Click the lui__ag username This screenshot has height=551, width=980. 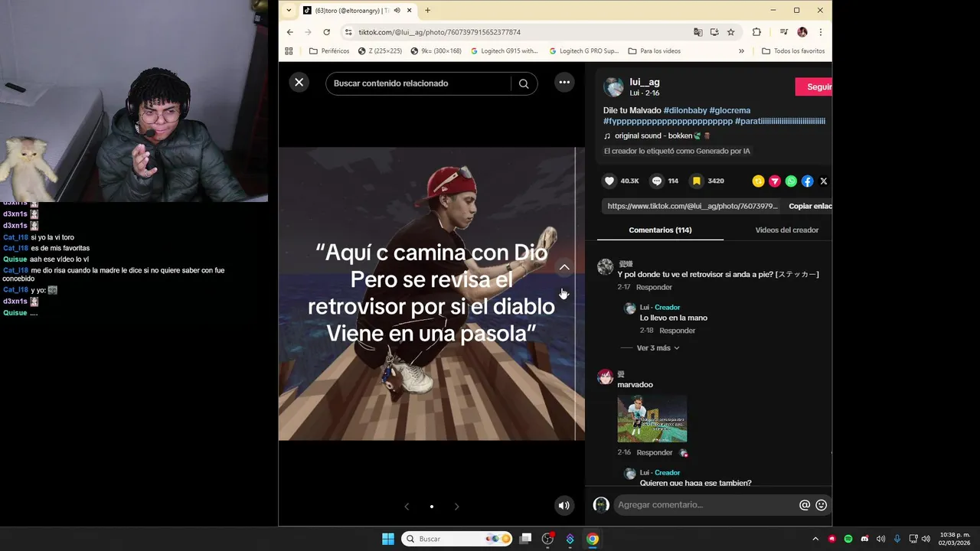coord(645,82)
